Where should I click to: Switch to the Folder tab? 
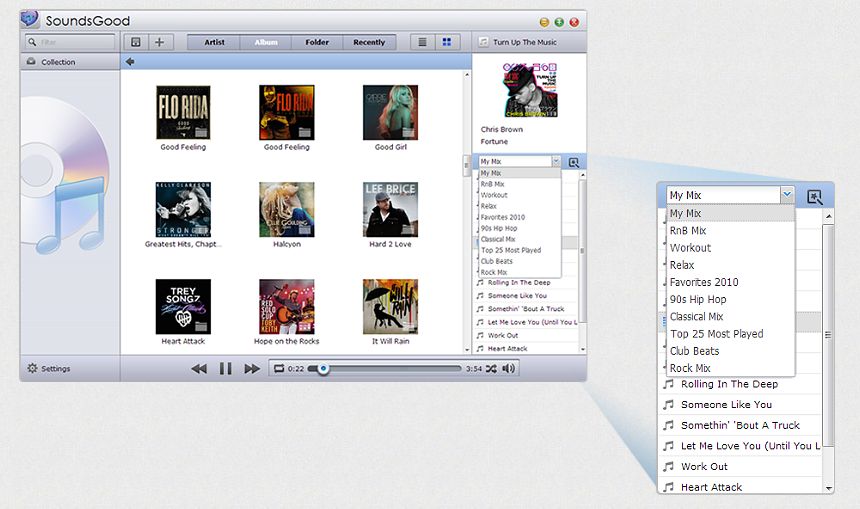coord(317,42)
